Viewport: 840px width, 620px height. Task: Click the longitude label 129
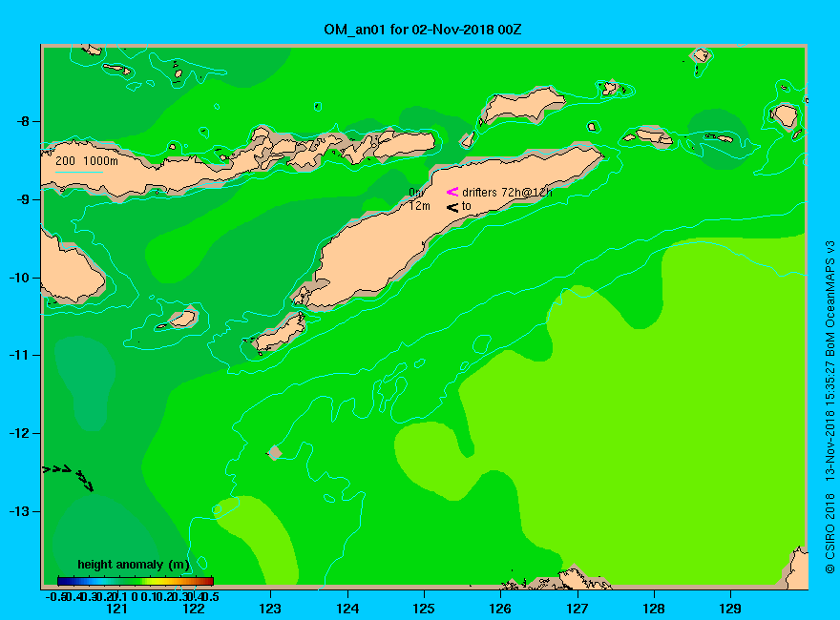[730, 609]
